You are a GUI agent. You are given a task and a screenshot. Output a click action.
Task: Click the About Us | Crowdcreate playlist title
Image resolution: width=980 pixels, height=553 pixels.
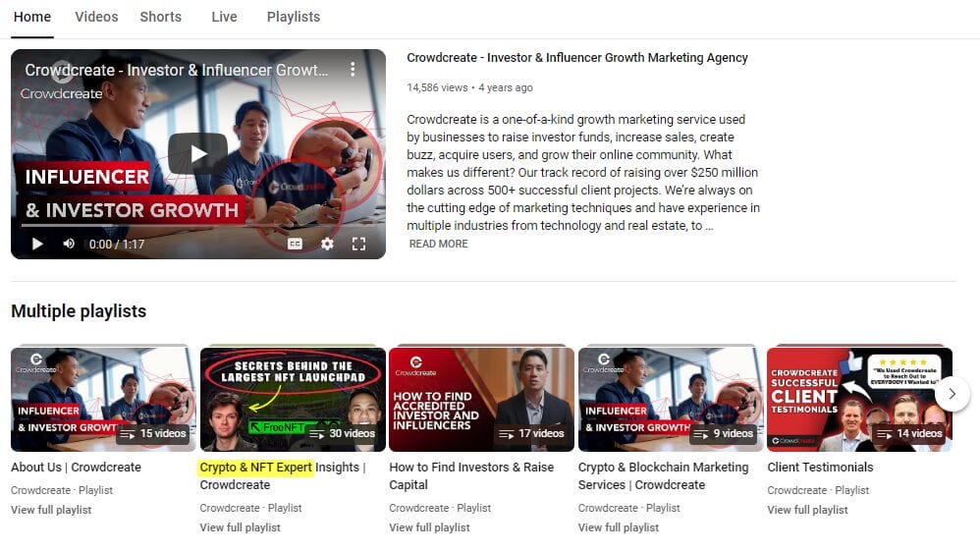[77, 467]
